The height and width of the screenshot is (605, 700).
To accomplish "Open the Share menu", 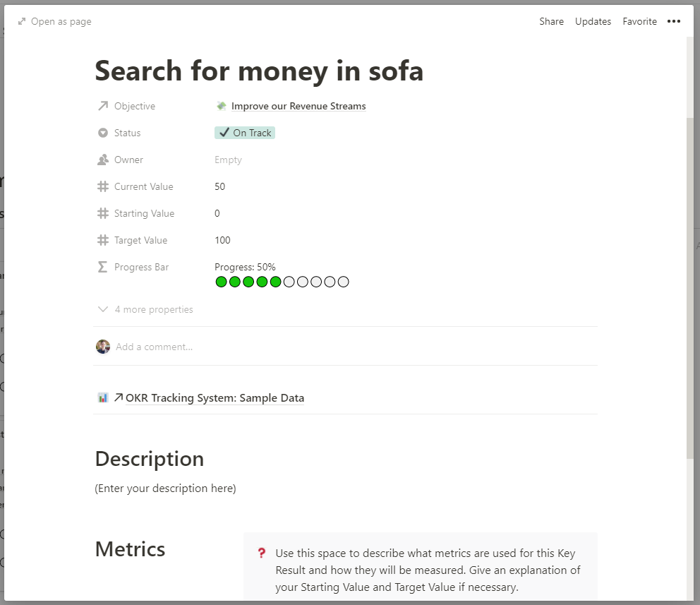I will coord(551,22).
